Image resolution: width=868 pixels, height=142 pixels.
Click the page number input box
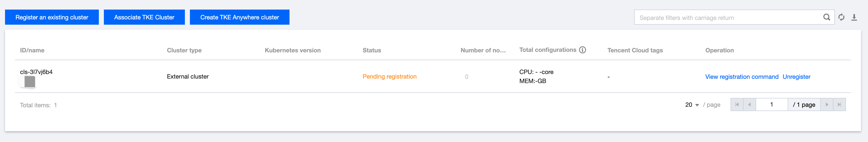click(x=772, y=105)
